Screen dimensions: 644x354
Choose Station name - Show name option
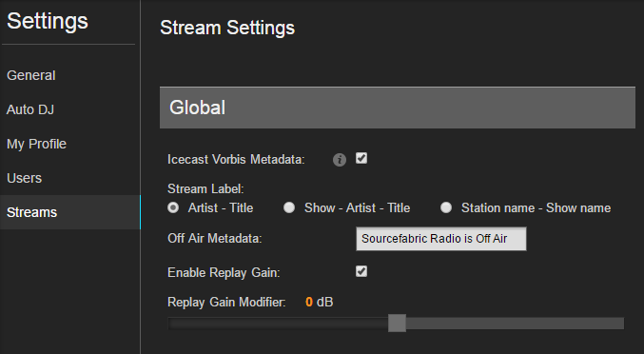point(446,207)
